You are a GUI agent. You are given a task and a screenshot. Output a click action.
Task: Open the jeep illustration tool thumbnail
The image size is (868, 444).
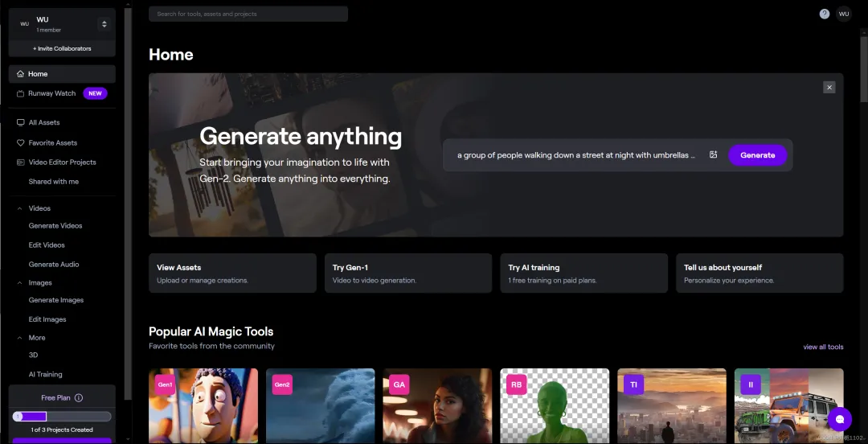pyautogui.click(x=789, y=405)
